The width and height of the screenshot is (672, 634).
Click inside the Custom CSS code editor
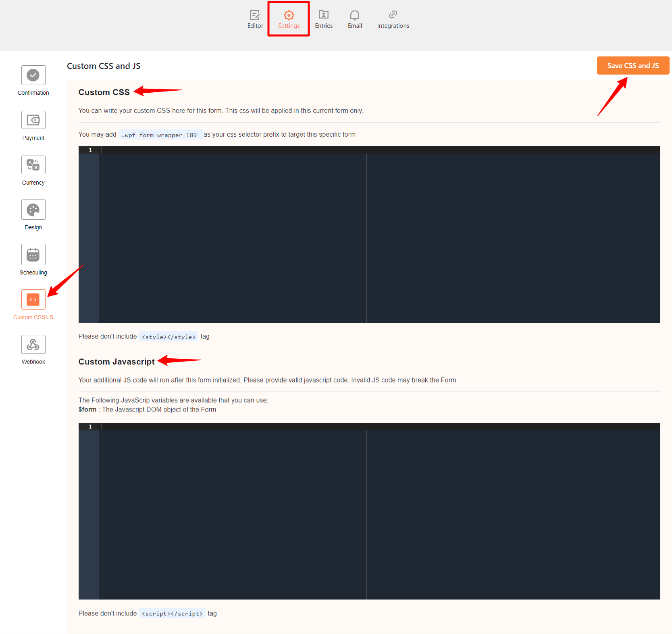point(369,235)
